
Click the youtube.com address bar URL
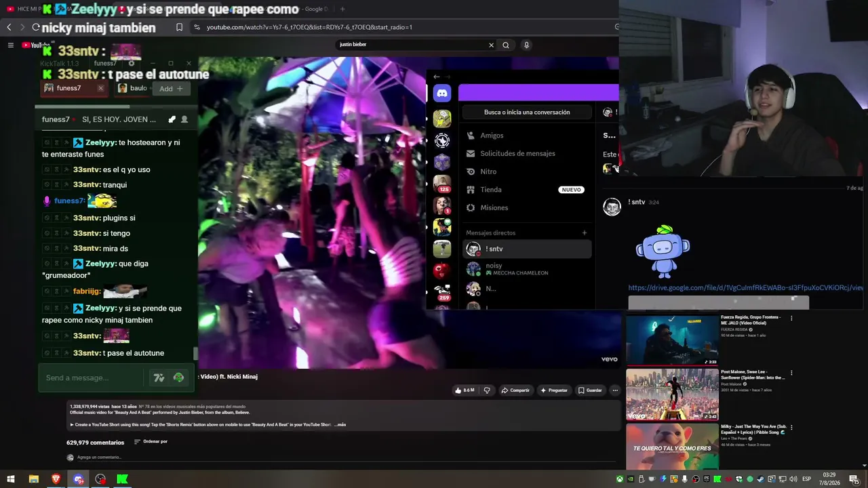309,27
